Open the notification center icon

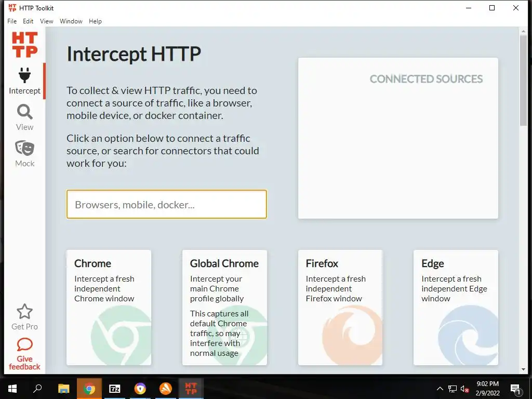[x=515, y=389]
